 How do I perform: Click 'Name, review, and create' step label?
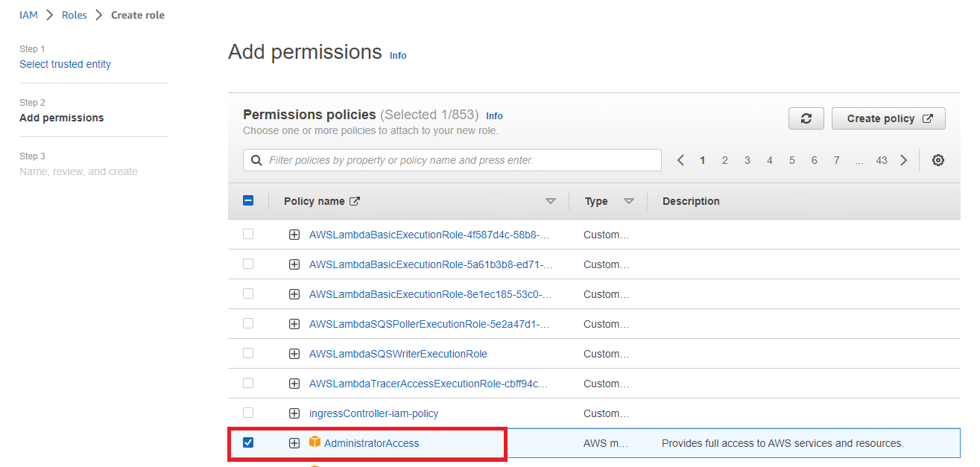(78, 171)
